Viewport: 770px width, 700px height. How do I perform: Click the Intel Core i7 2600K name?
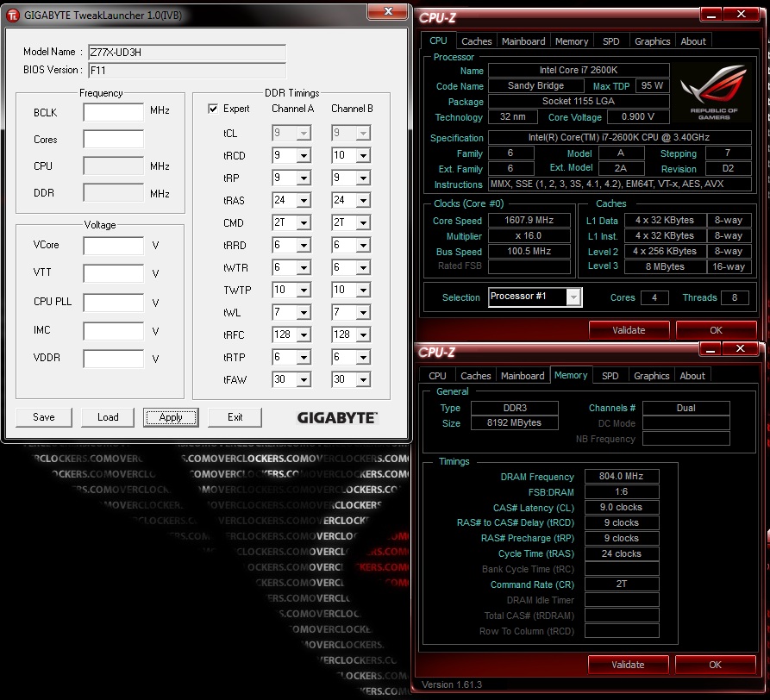[579, 70]
